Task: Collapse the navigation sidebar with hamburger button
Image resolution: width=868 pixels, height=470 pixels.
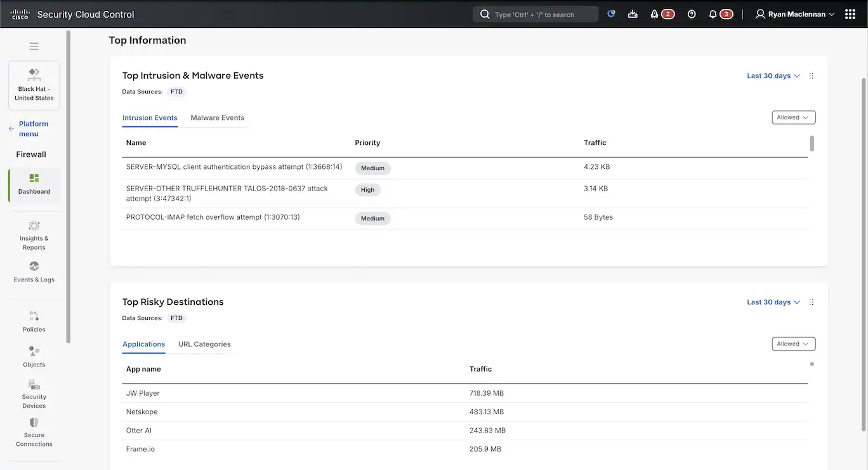Action: [x=34, y=46]
